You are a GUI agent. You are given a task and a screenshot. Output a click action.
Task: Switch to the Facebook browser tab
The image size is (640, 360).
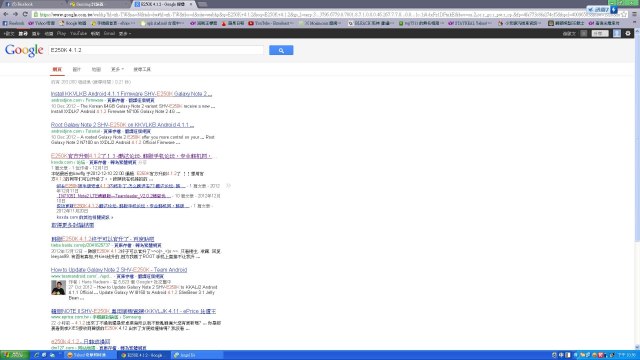tap(33, 4)
